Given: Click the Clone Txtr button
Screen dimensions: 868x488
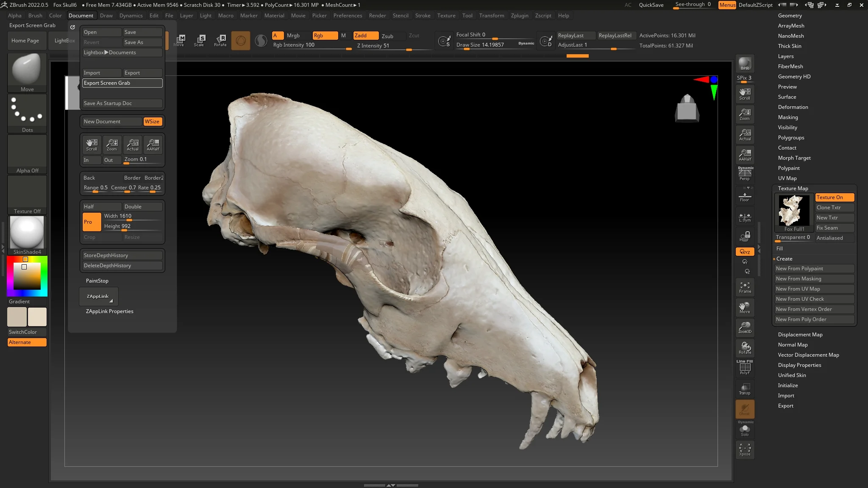Looking at the screenshot, I should 834,208.
